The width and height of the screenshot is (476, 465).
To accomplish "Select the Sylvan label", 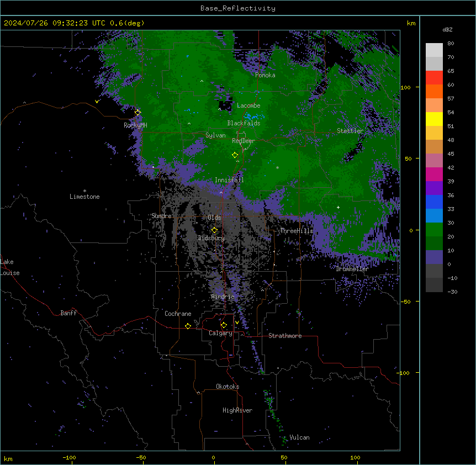I will tap(215, 135).
